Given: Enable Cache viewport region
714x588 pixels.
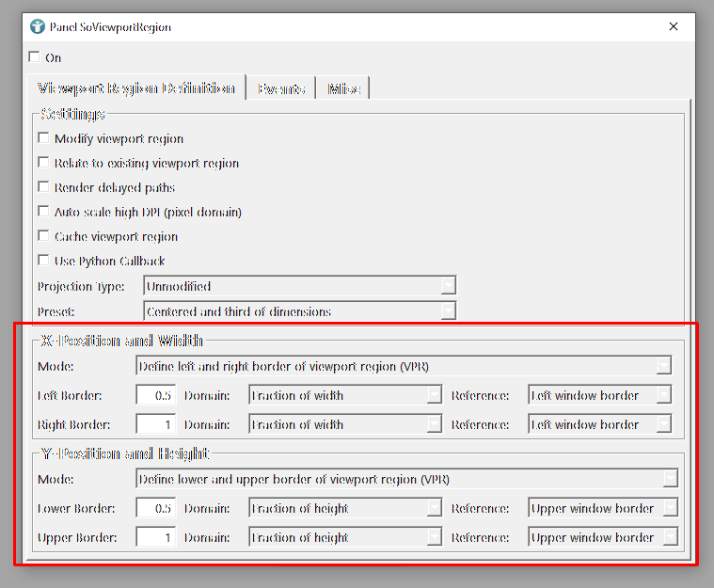Looking at the screenshot, I should [x=44, y=237].
